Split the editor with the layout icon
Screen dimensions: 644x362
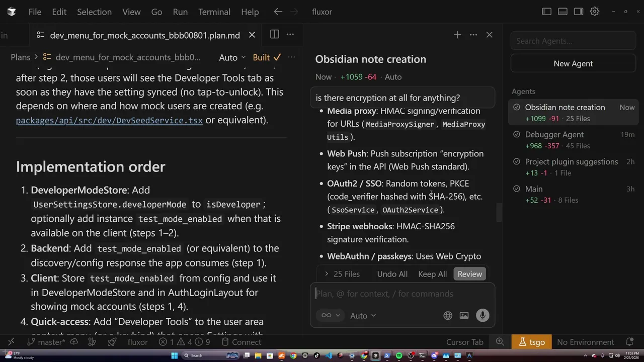(x=274, y=34)
